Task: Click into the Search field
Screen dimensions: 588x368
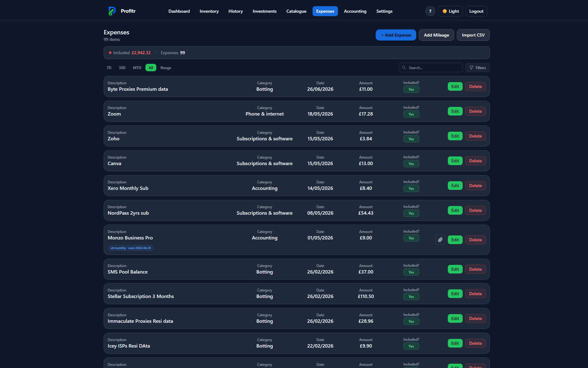Action: [430, 68]
